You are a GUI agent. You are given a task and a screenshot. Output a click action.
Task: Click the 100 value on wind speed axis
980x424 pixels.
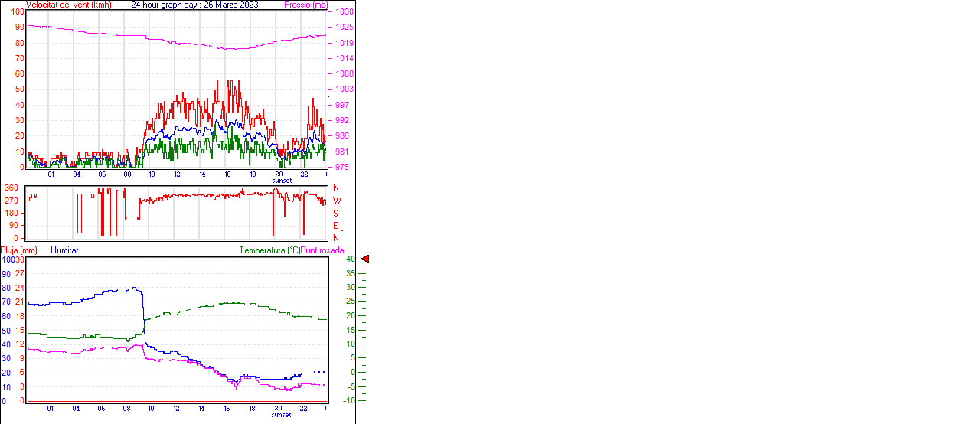(x=17, y=12)
